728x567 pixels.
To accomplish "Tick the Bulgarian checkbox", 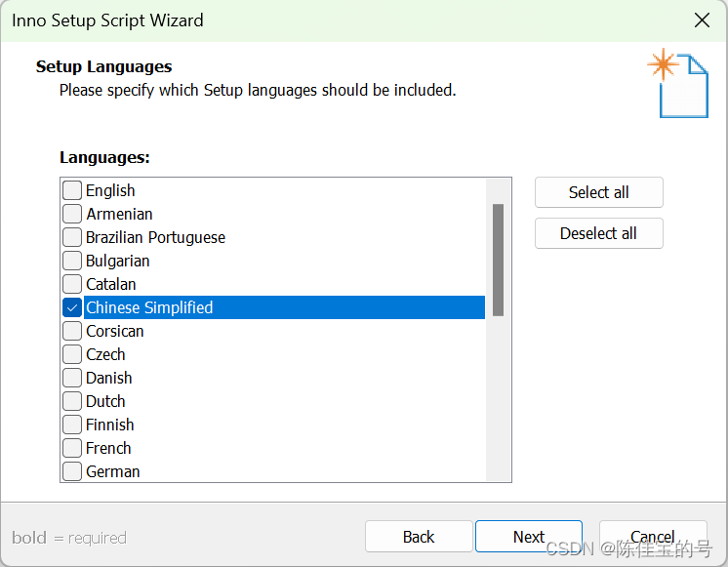I will pyautogui.click(x=72, y=261).
